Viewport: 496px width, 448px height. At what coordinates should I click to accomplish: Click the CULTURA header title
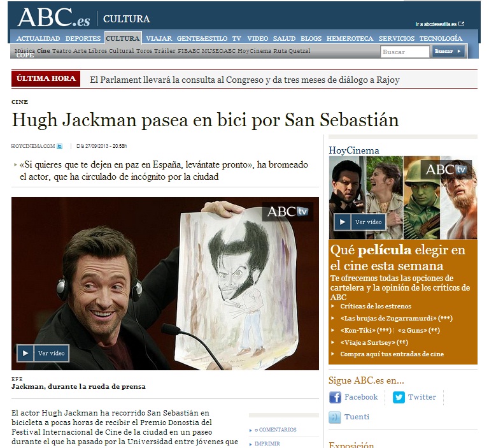[126, 18]
